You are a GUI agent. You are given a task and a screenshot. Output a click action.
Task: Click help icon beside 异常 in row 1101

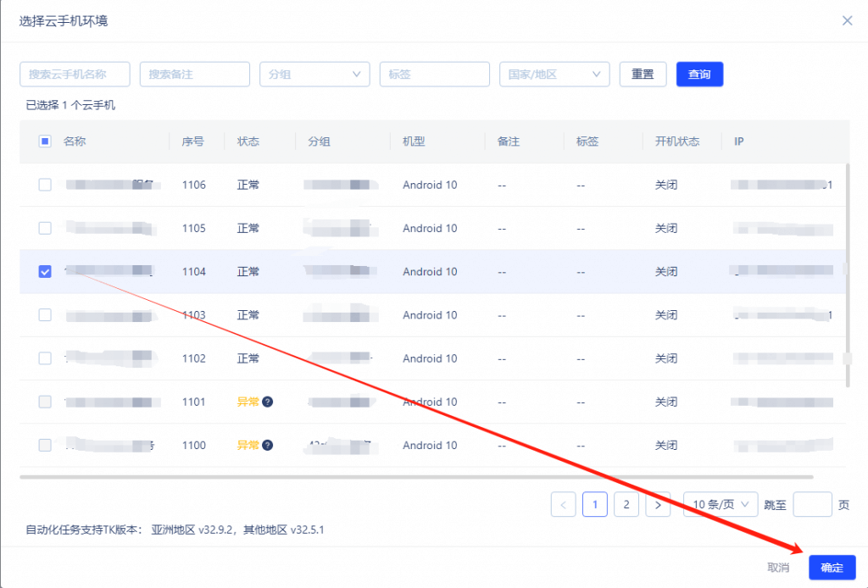267,402
